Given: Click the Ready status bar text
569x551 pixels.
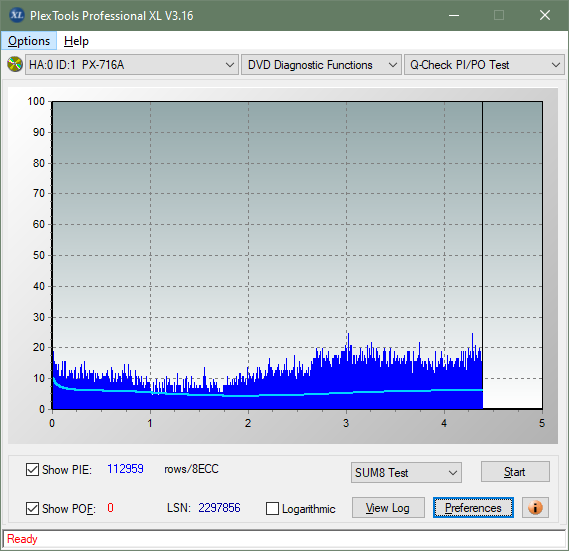Looking at the screenshot, I should click(x=22, y=539).
